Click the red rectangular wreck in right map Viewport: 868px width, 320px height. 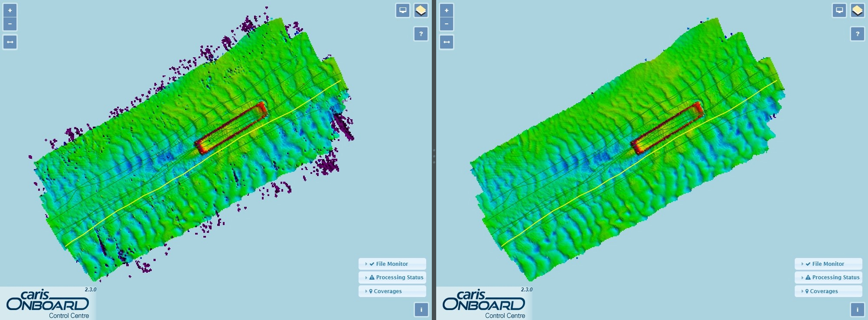[x=667, y=128]
